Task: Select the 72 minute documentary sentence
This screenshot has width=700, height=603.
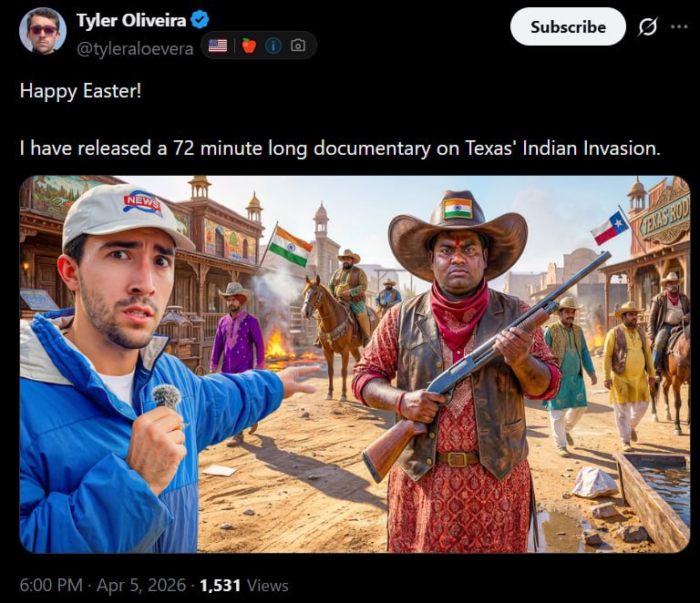Action: point(340,148)
